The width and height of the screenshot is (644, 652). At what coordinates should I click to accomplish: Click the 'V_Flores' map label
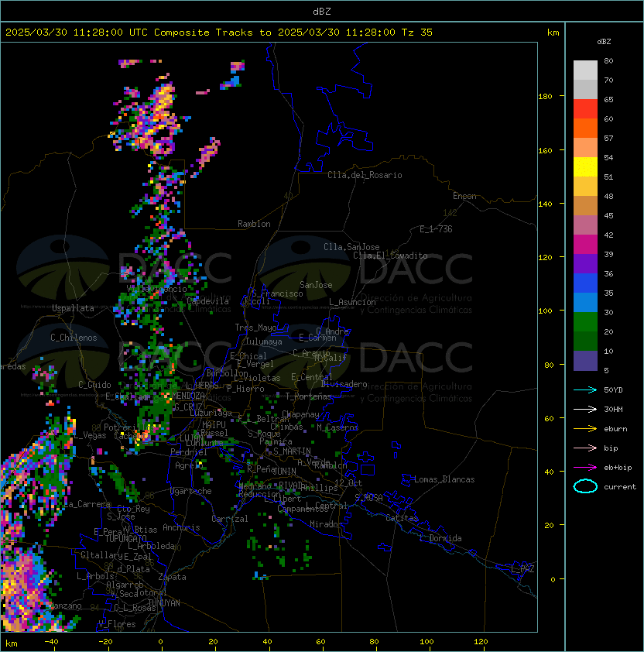[x=117, y=624]
